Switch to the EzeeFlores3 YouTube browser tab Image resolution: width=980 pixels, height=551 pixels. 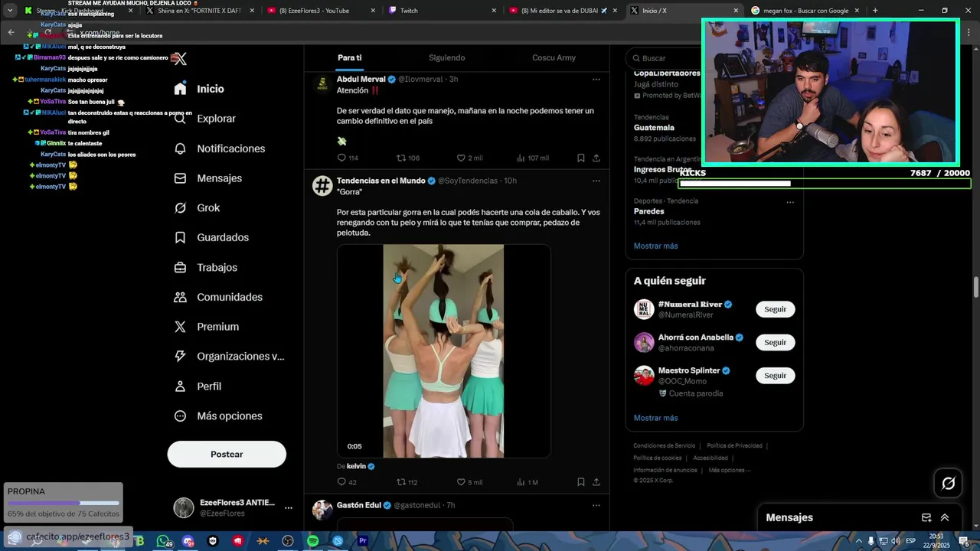click(x=320, y=11)
